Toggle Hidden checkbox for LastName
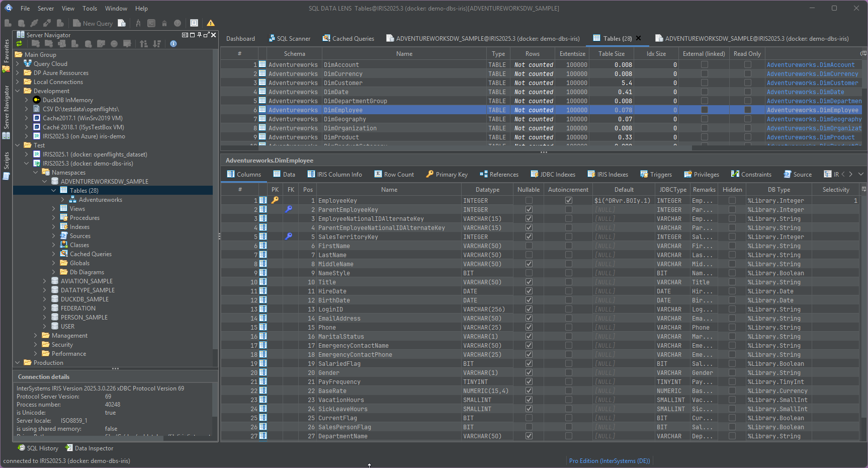Viewport: 868px width, 468px height. tap(732, 255)
